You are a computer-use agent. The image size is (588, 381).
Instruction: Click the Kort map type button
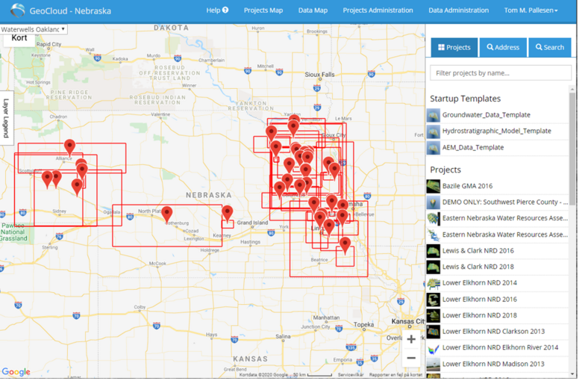click(x=19, y=38)
